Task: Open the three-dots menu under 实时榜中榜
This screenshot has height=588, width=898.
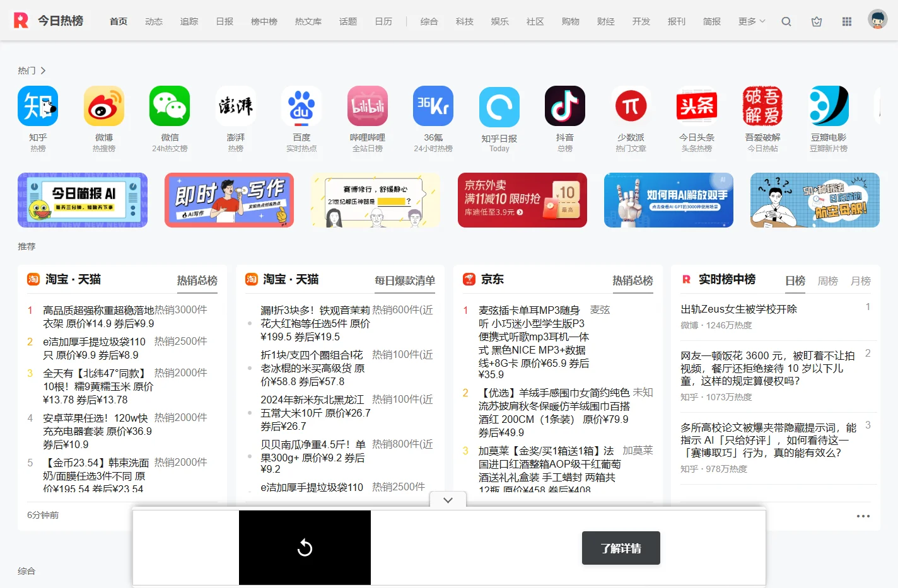Action: (863, 516)
